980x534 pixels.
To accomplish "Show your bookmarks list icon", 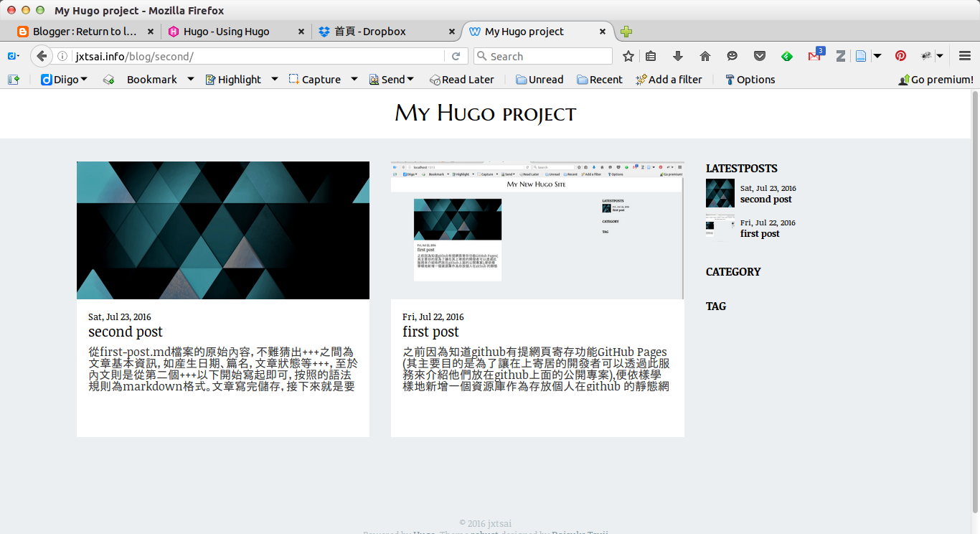I will (x=651, y=56).
